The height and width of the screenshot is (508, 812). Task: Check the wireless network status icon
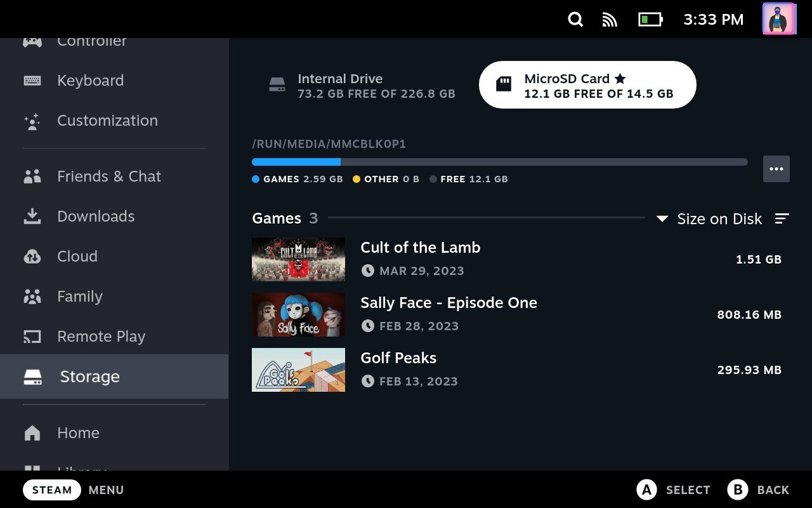610,20
